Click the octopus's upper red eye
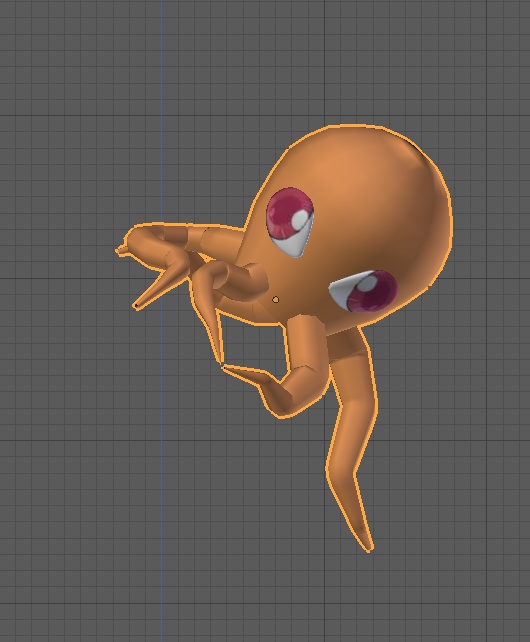The width and height of the screenshot is (530, 642). coord(290,222)
